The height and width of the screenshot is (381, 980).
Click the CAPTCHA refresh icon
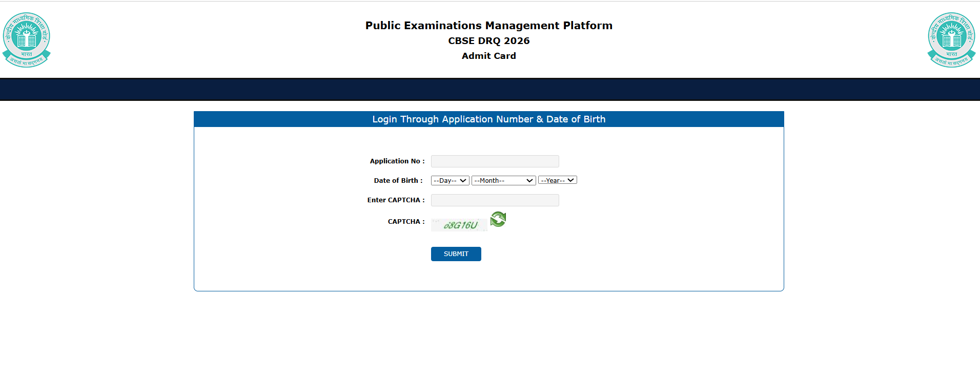(498, 219)
